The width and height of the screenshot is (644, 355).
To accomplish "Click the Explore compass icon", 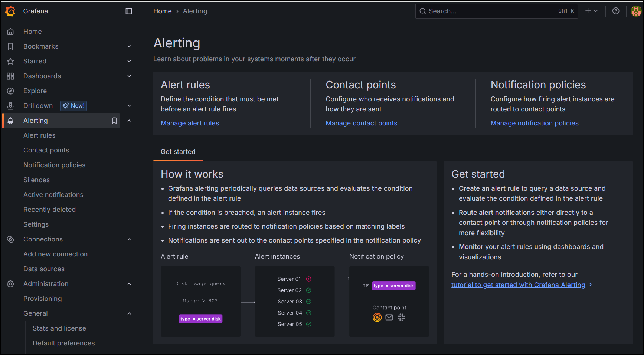I will [x=10, y=91].
